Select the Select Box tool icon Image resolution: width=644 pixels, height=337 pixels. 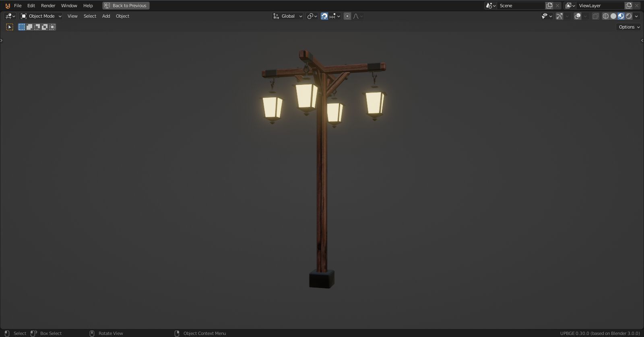pyautogui.click(x=10, y=27)
